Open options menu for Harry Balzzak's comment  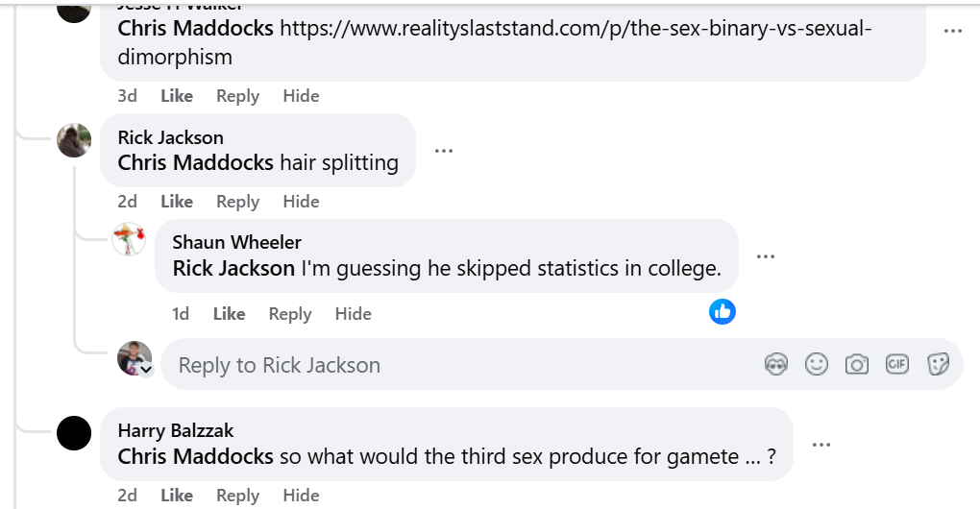click(821, 445)
